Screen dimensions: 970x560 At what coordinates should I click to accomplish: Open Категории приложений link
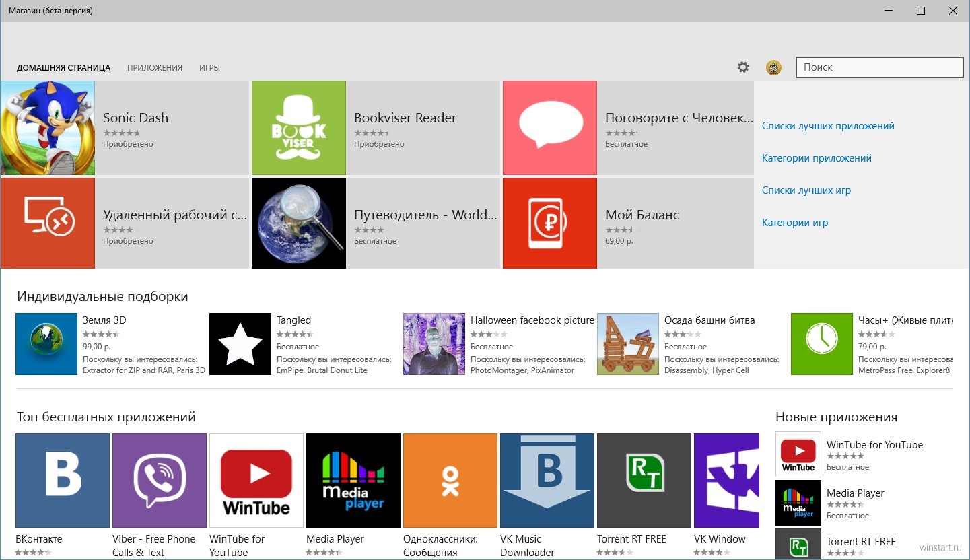coord(817,158)
